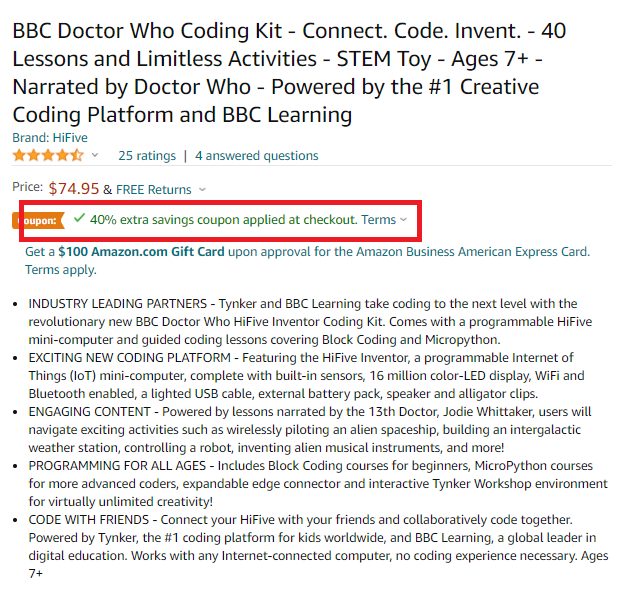Select the PROGRAMMING FOR ALL AGES bullet

(318, 483)
